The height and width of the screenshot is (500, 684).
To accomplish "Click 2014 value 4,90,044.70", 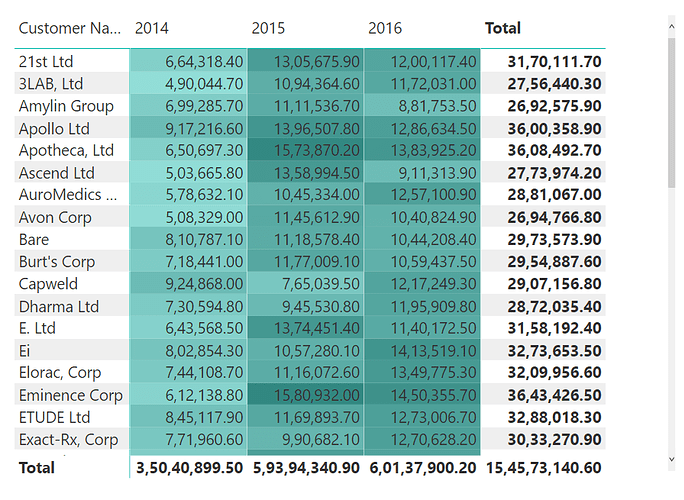I will click(x=204, y=84).
